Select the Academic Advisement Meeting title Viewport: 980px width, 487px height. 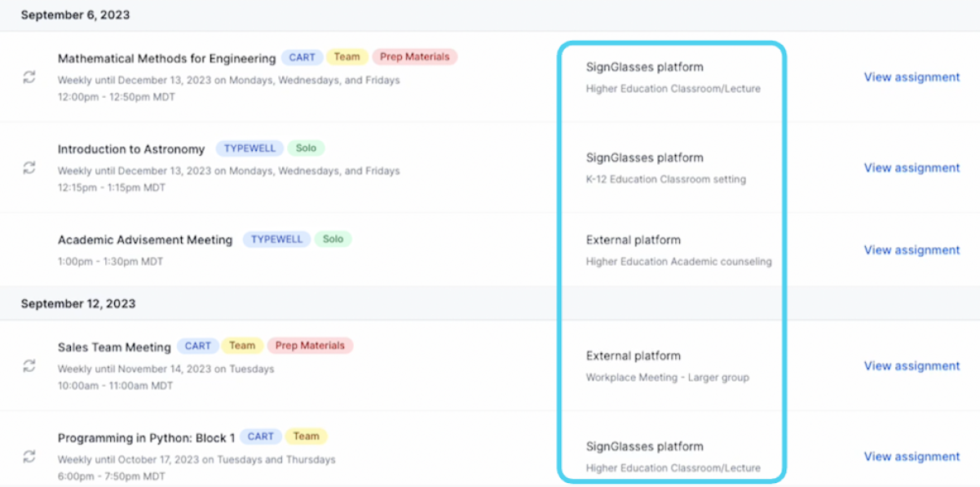[x=145, y=240]
